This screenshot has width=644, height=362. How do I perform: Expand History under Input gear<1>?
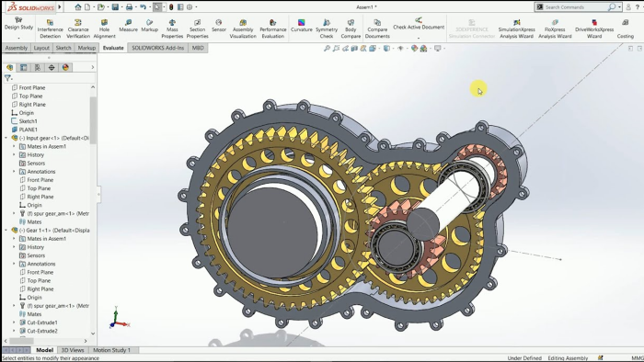click(x=14, y=155)
